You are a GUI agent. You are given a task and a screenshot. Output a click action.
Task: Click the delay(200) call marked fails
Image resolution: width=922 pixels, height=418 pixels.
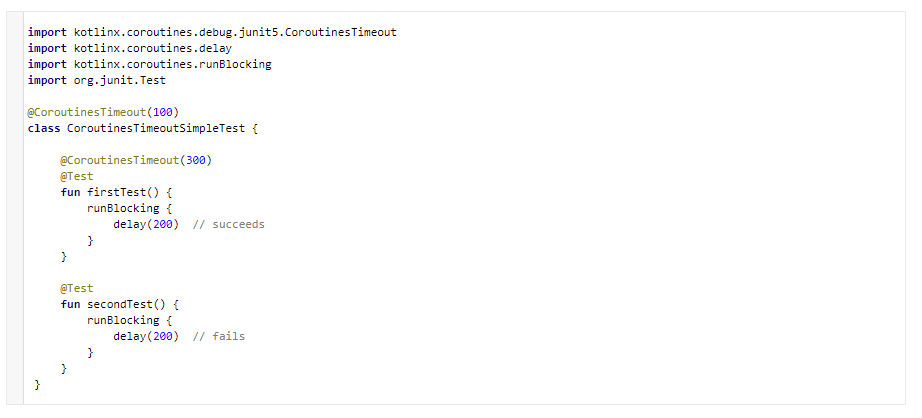point(146,336)
